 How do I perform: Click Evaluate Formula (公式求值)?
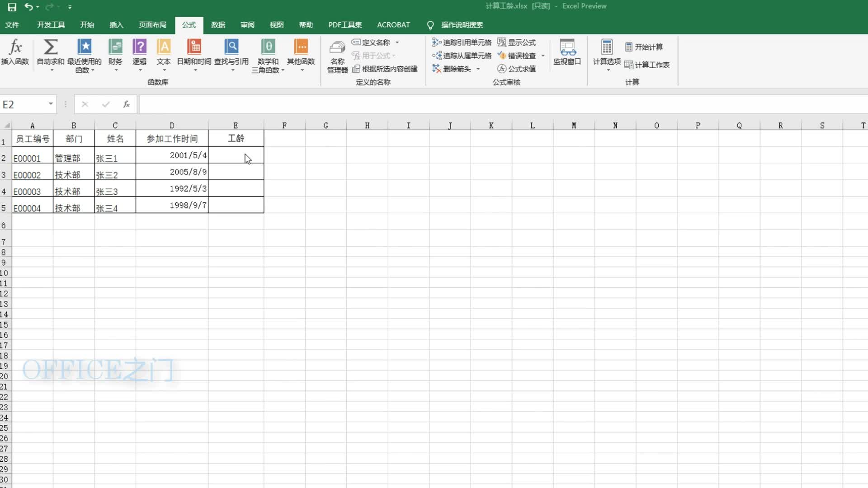517,69
